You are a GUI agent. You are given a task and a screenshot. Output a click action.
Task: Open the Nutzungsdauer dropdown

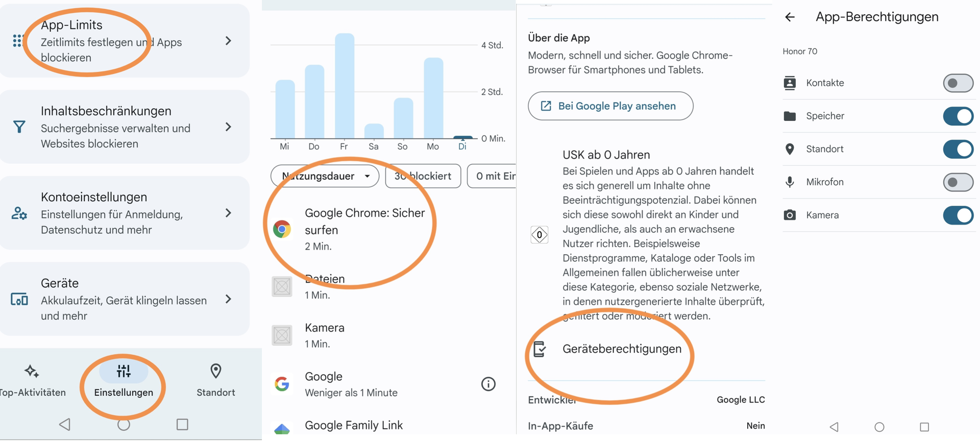pos(325,176)
